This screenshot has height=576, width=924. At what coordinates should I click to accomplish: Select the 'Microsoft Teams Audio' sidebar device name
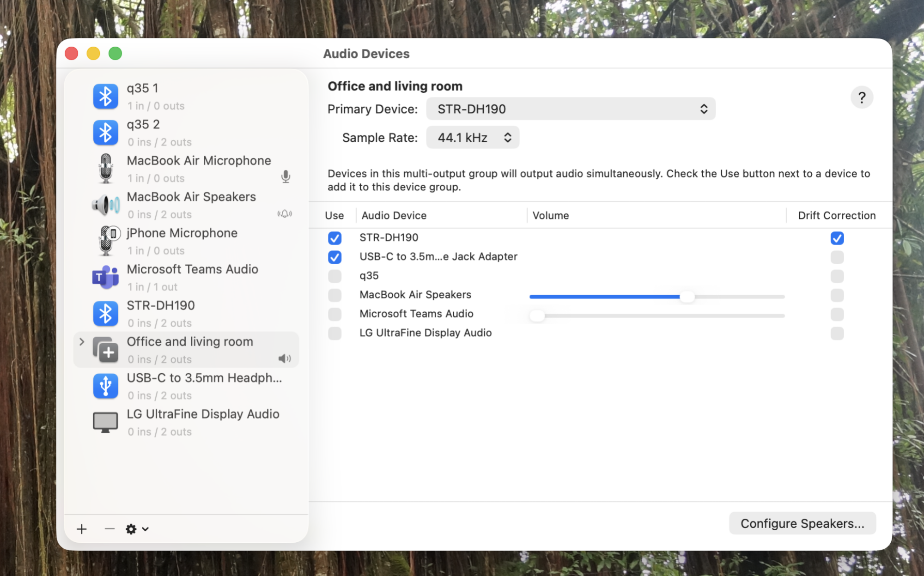tap(192, 269)
